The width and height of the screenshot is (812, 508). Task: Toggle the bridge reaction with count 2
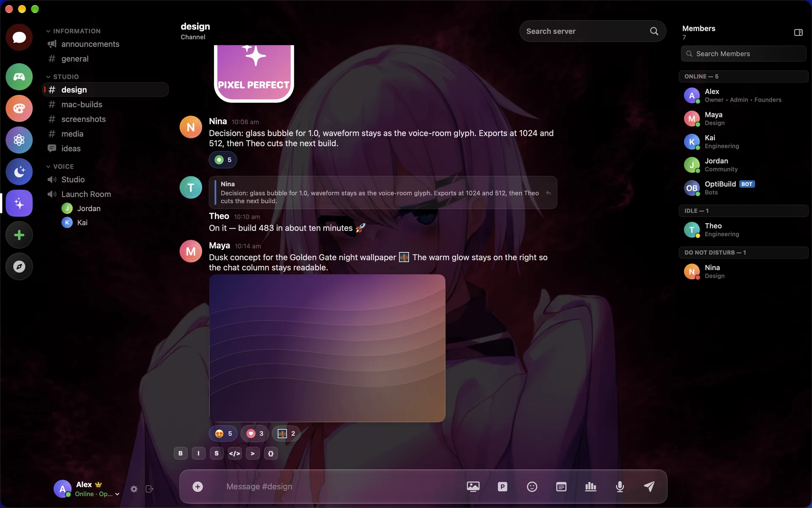coord(286,433)
